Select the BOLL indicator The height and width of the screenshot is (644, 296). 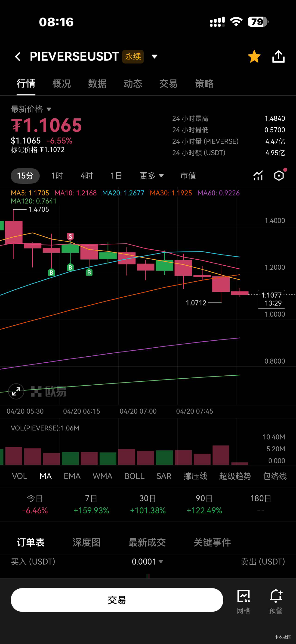134,476
